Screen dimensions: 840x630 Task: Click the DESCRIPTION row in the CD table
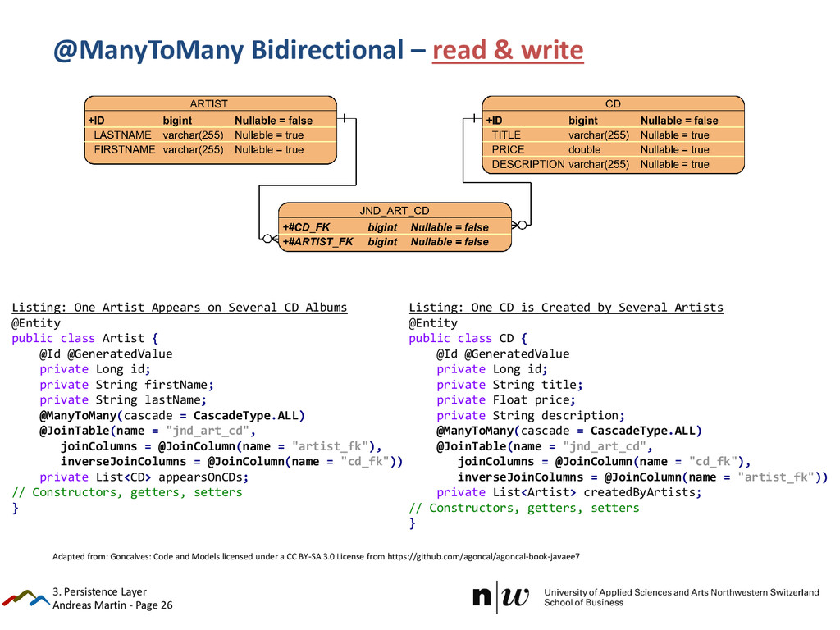point(613,164)
